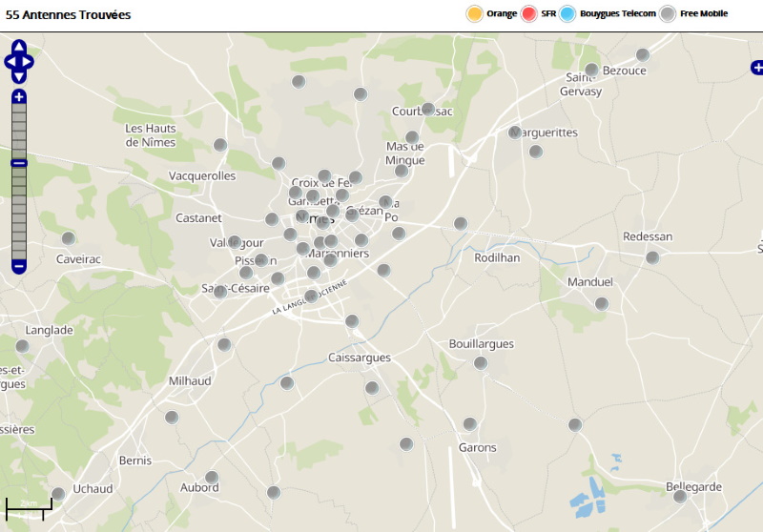Open the antenna marker at Bouillargues
Viewport: 763px width, 532px height.
coord(481,362)
